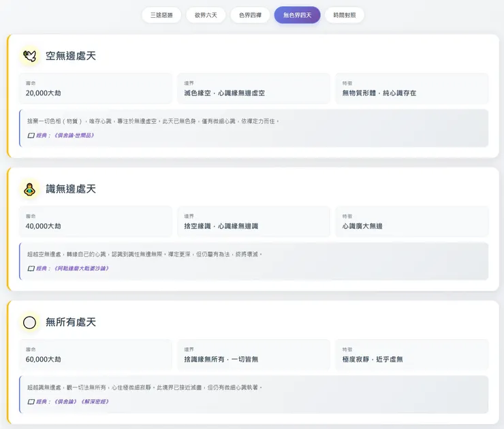Screen dimensions: 504x429
Task: Select the 60,000大劫 lifespan value
Action: coord(44,360)
